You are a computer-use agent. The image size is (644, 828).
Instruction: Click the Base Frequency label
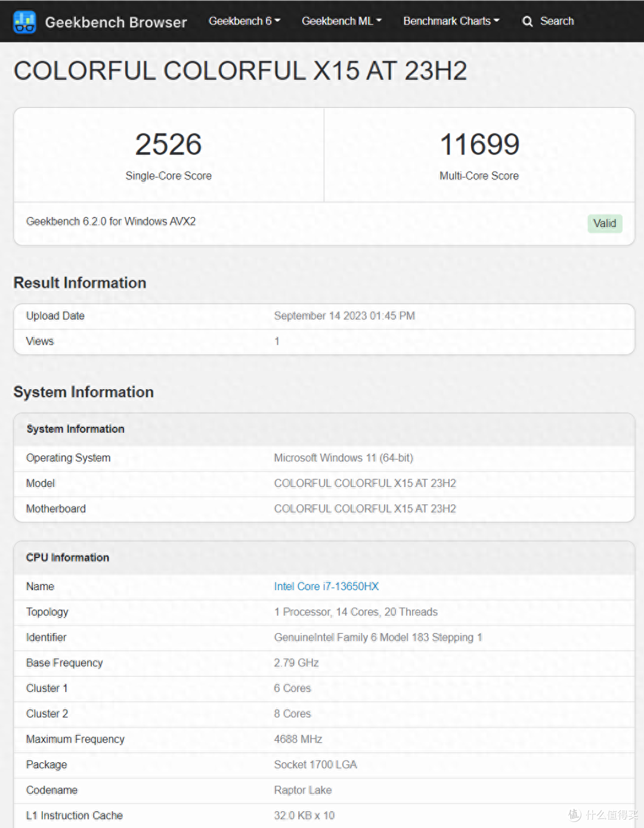[64, 663]
